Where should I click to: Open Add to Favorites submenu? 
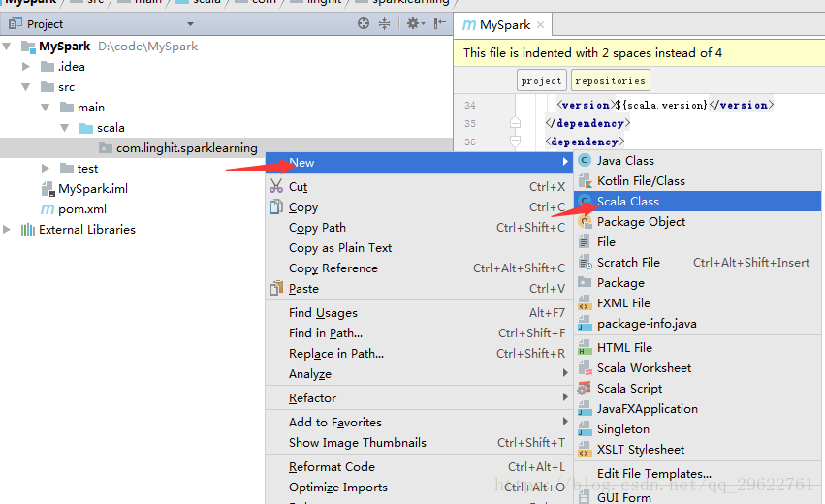419,422
